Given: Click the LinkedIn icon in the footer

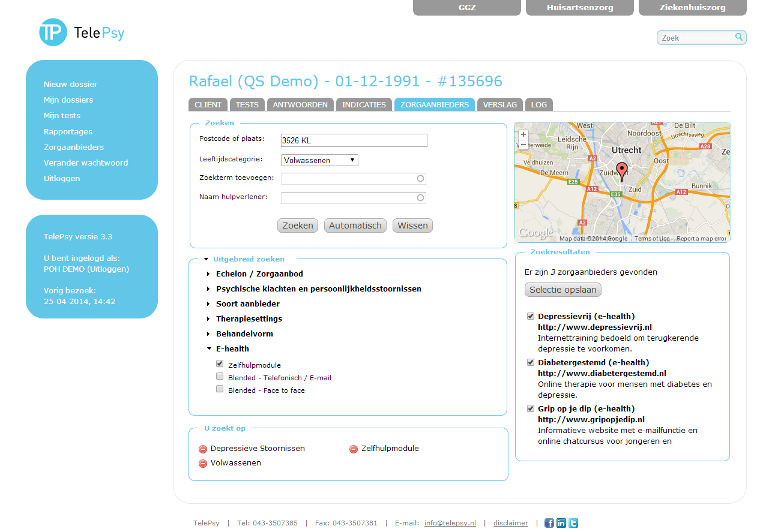Looking at the screenshot, I should pyautogui.click(x=561, y=522).
